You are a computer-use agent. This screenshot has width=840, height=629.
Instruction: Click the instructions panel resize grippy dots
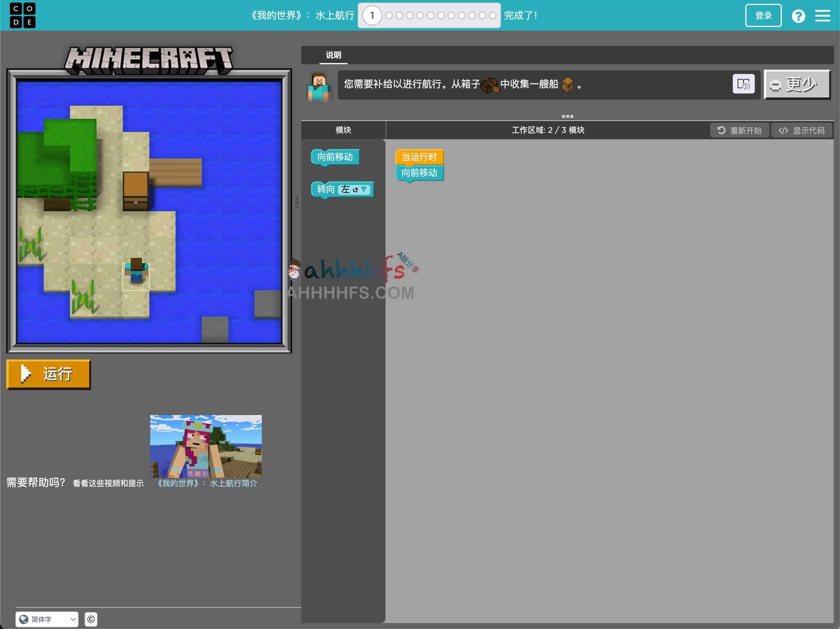coord(567,117)
